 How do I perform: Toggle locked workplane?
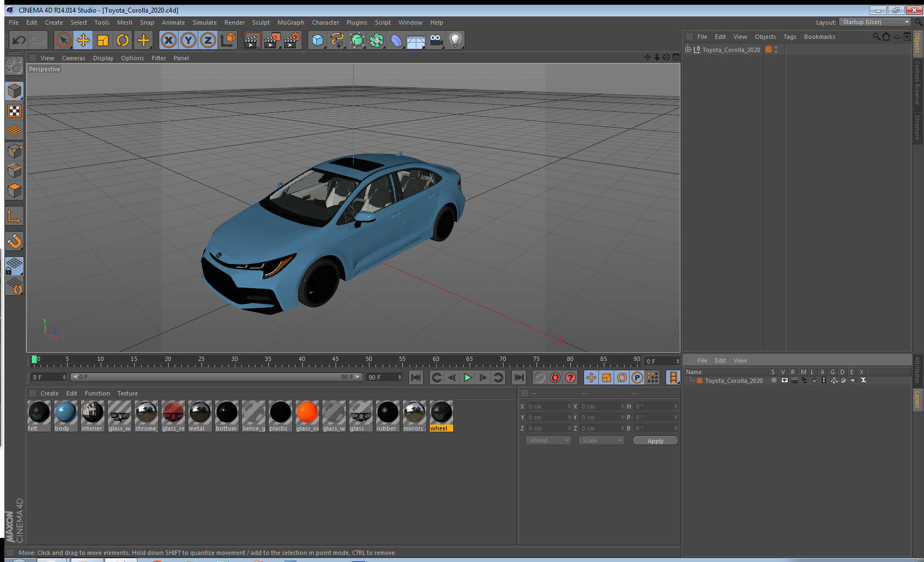[15, 267]
